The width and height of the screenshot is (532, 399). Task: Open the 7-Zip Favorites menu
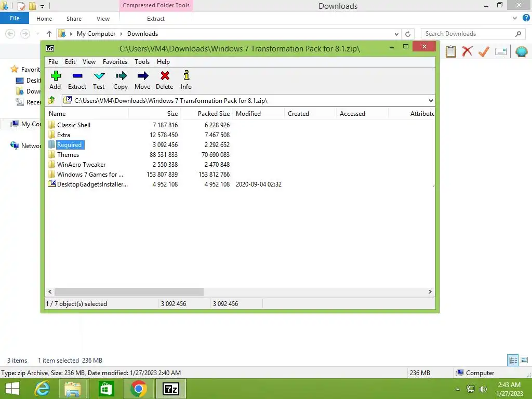coord(115,62)
